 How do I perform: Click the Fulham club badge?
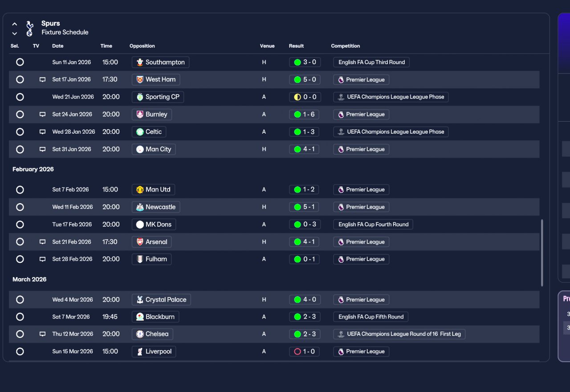[140, 259]
